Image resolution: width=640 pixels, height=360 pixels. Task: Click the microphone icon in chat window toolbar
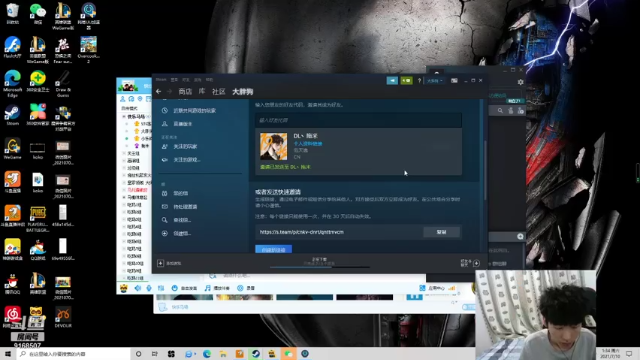[149, 288]
